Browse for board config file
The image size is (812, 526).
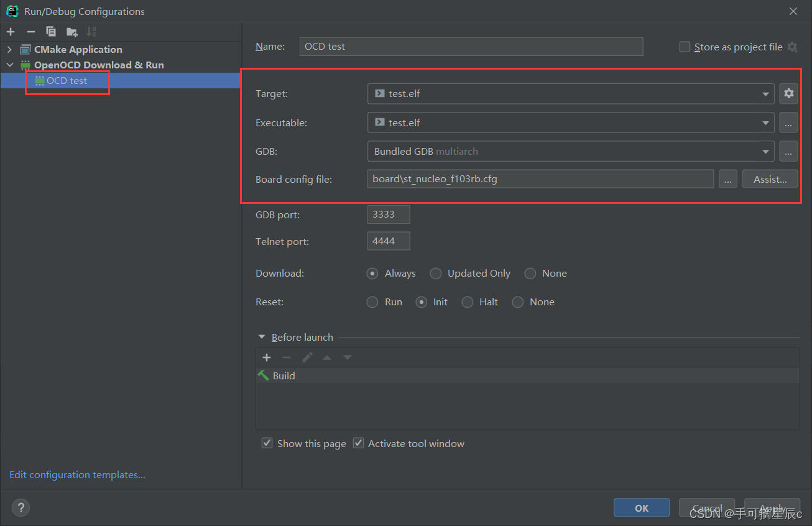tap(728, 179)
